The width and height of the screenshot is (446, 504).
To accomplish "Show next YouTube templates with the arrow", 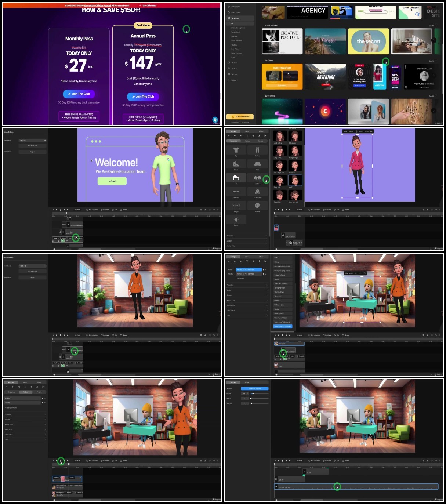I will click(434, 76).
